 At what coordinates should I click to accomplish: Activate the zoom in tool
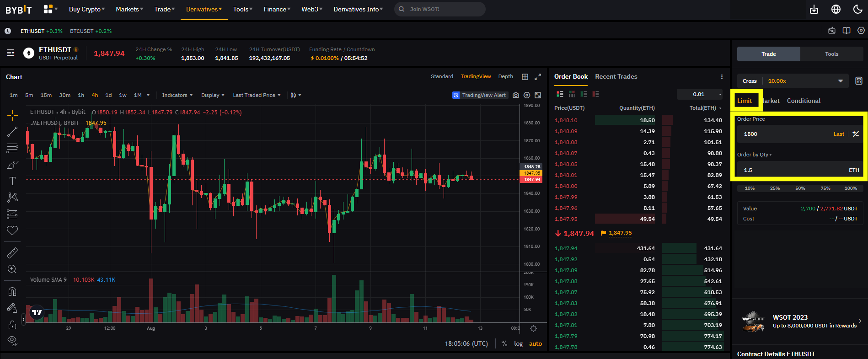pyautogui.click(x=12, y=269)
